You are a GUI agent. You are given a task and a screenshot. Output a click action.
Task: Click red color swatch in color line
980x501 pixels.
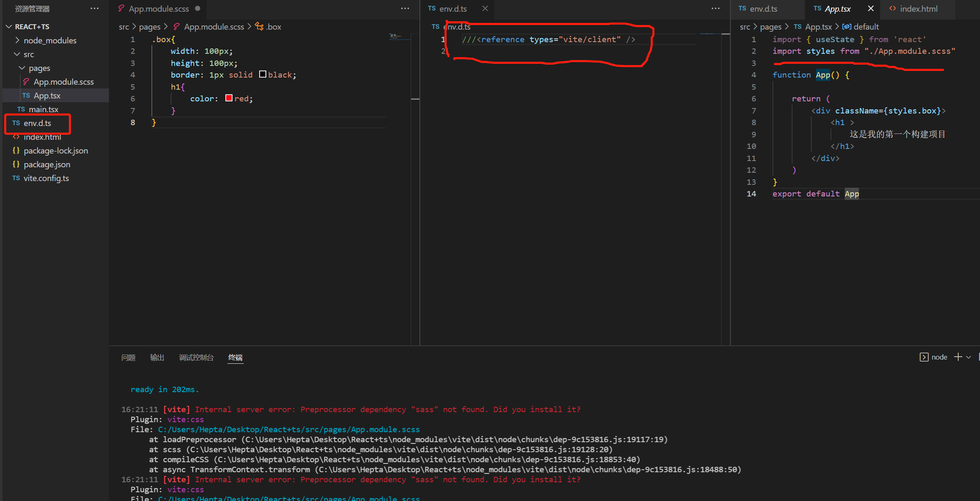coord(229,98)
